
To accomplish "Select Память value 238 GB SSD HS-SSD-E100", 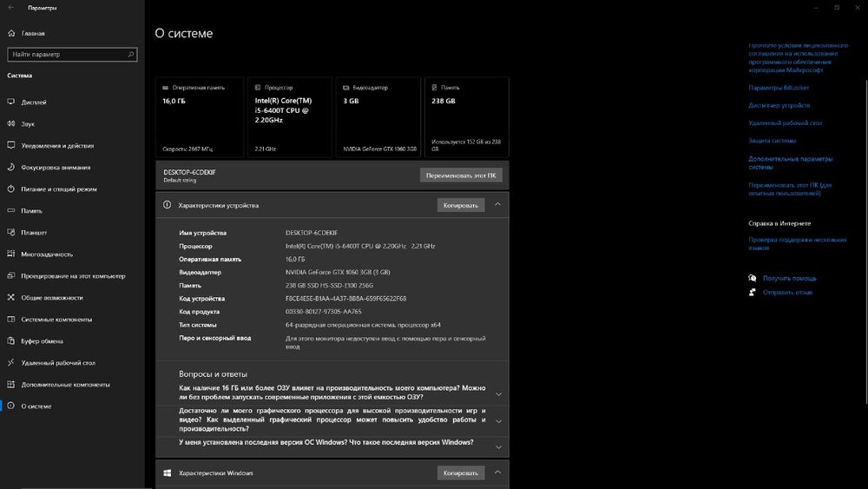I will 329,286.
